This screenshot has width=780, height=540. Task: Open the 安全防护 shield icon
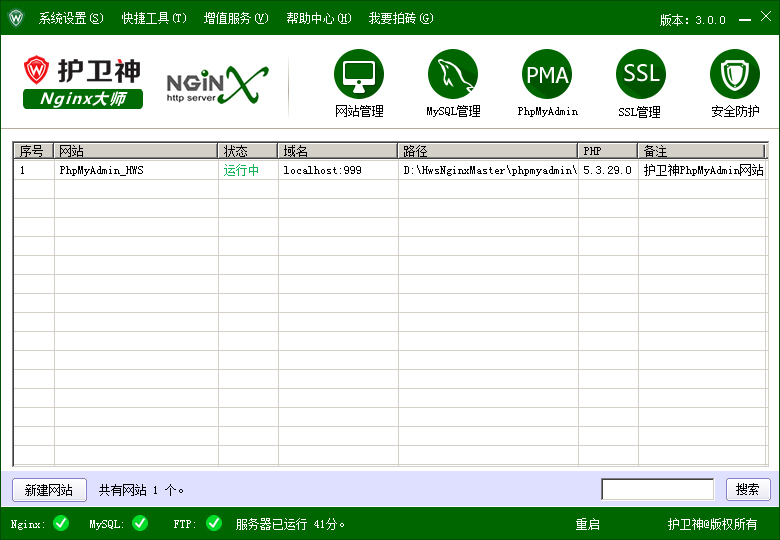coord(735,74)
